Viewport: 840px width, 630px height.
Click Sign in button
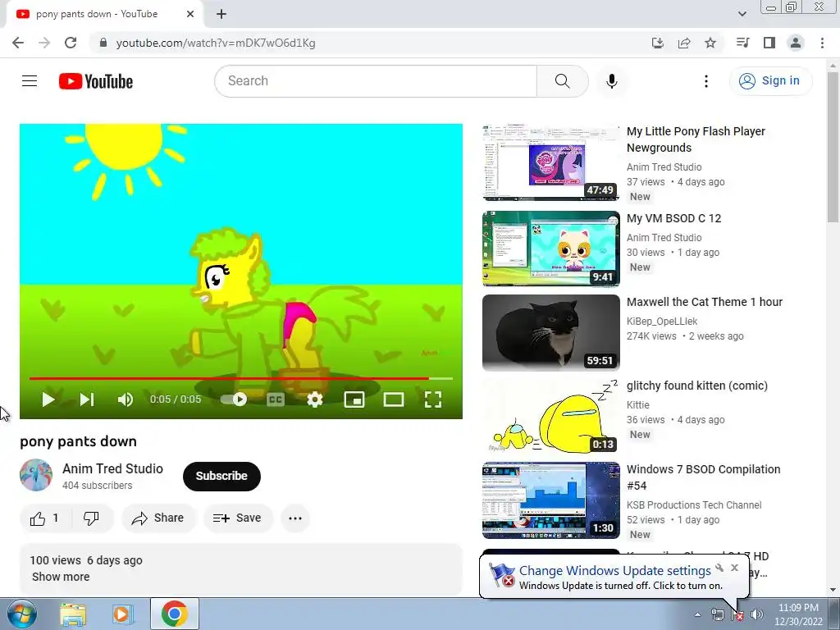pyautogui.click(x=770, y=81)
